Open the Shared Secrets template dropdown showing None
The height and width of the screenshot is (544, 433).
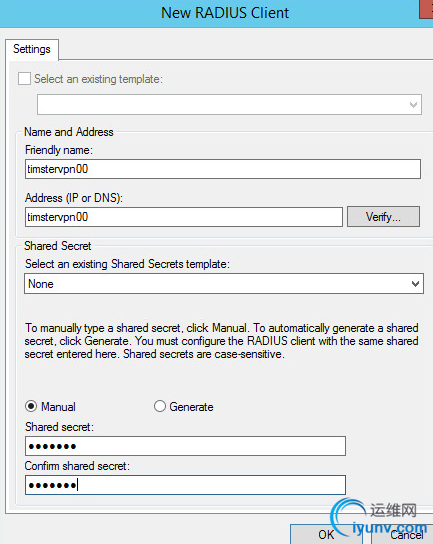point(224,284)
